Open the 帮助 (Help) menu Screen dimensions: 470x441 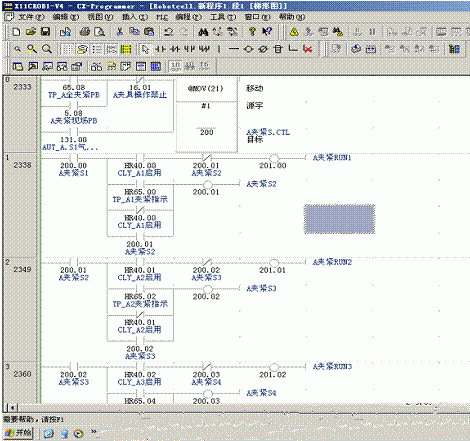tap(292, 17)
